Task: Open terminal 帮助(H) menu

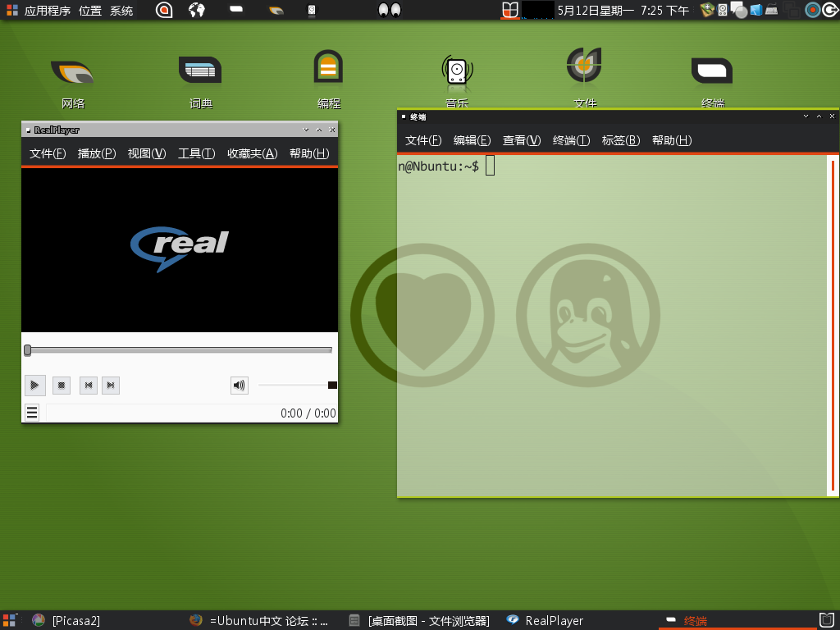Action: click(672, 140)
